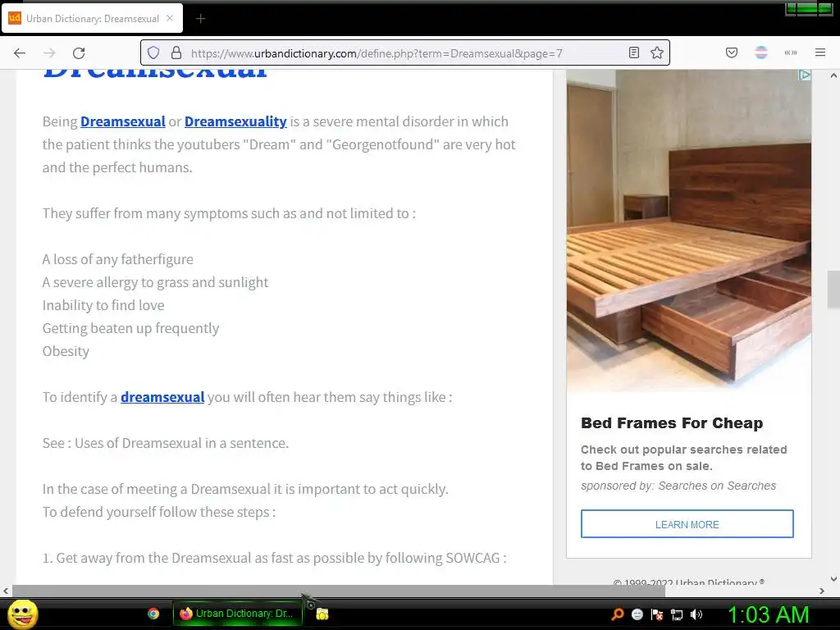Click the text 'Inability to find love'
The height and width of the screenshot is (630, 840).
pos(103,305)
